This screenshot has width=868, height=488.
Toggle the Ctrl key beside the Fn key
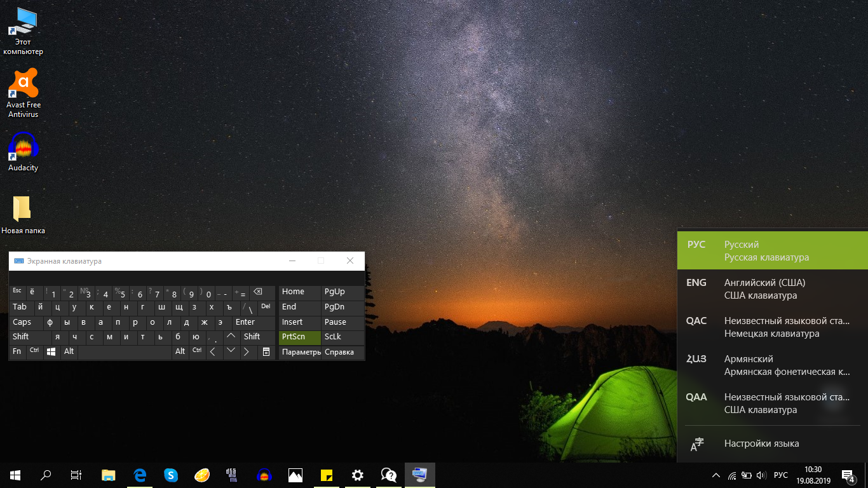[34, 351]
